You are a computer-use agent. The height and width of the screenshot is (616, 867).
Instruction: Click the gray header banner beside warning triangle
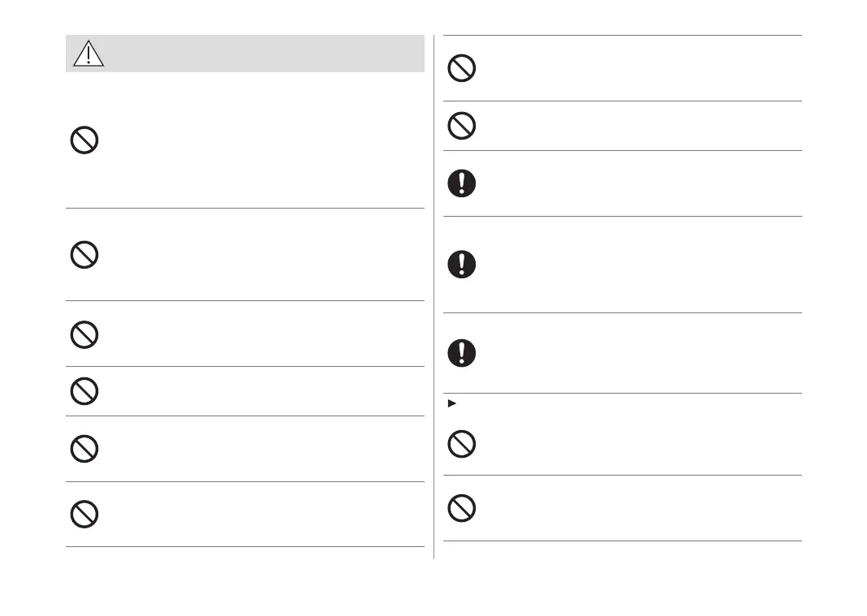(x=260, y=54)
